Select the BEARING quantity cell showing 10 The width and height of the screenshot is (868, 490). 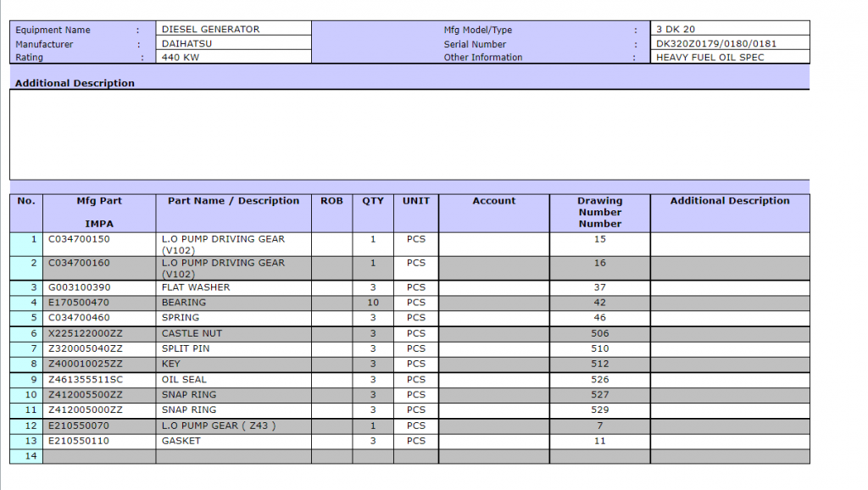(x=372, y=303)
